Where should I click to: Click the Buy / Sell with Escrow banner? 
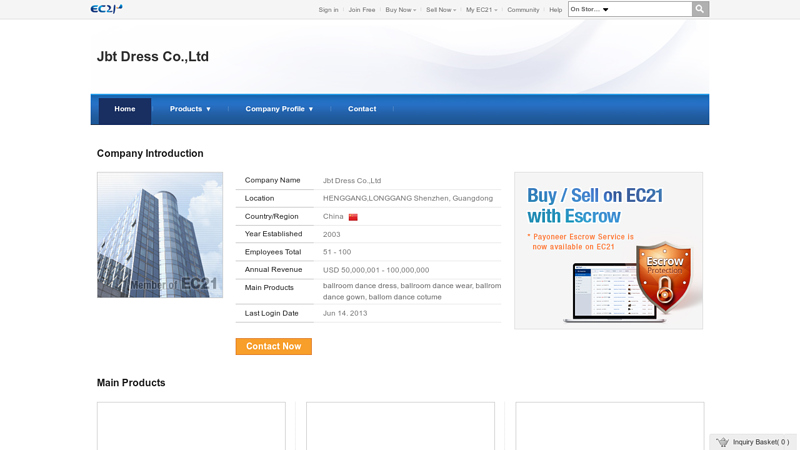[x=608, y=250]
